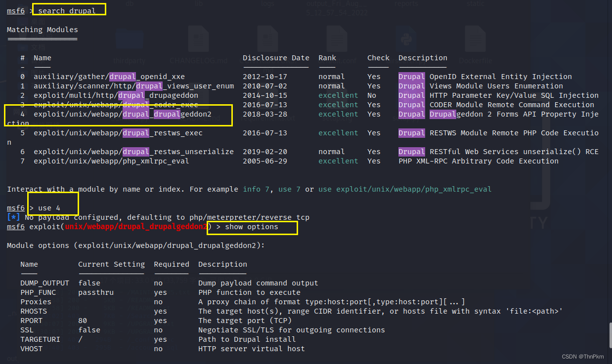Click module path exploit/unix/webapp/php_xmlrpc_eval in row 7
The width and height of the screenshot is (612, 364).
pos(111,161)
